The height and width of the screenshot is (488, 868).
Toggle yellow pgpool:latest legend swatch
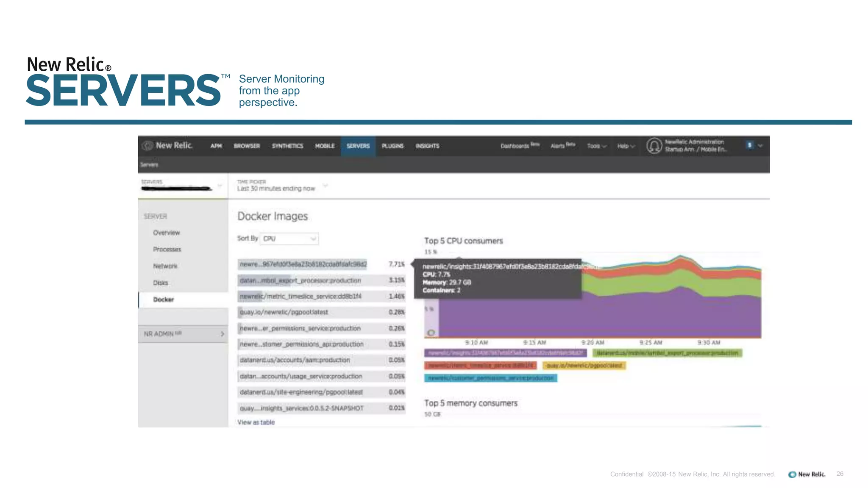point(584,365)
